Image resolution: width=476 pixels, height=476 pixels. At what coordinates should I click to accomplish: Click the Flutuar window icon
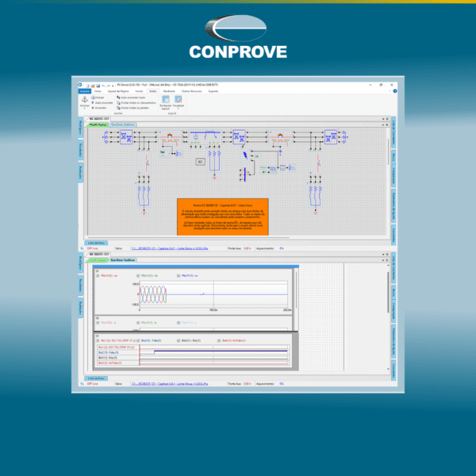(x=93, y=98)
